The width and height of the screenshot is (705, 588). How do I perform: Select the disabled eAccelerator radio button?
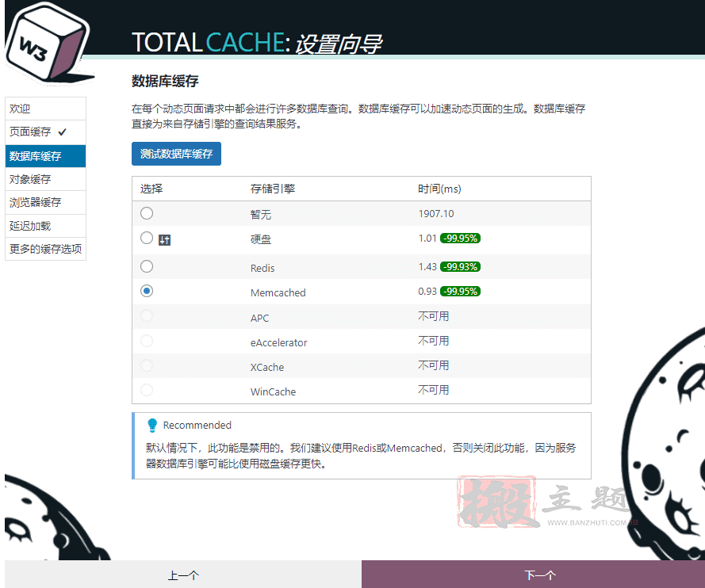(147, 341)
